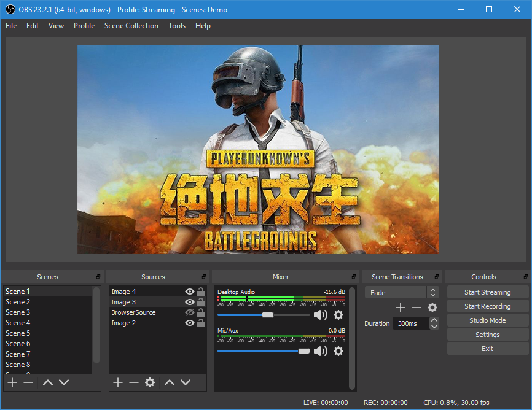Viewport: 532px width, 410px height.
Task: Add a scene transition with plus
Action: (x=401, y=307)
